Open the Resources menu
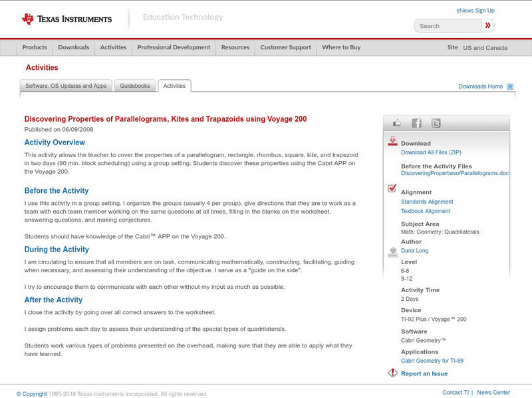The width and height of the screenshot is (532, 398). tap(235, 47)
